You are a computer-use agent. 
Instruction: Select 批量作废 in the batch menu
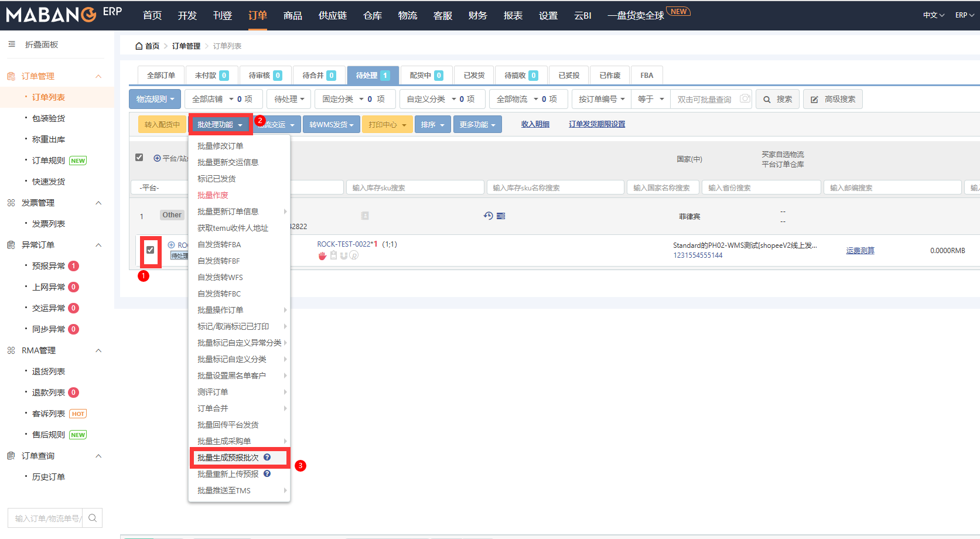[x=213, y=195]
